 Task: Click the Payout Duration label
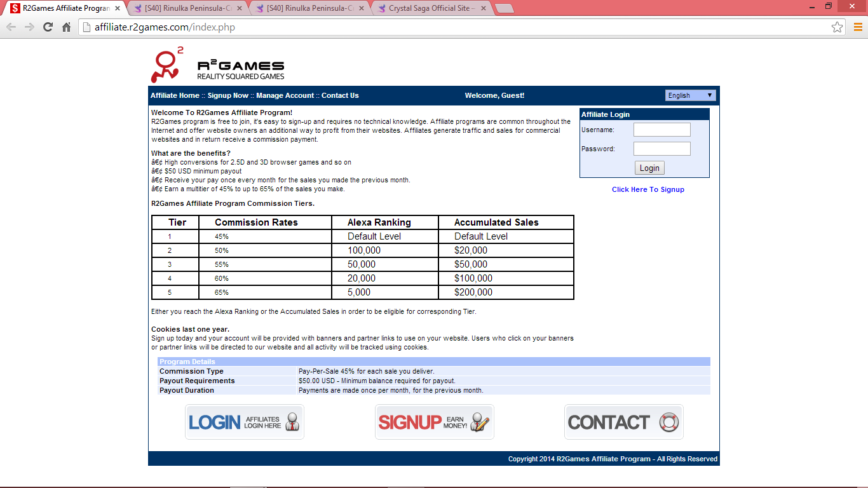(187, 390)
